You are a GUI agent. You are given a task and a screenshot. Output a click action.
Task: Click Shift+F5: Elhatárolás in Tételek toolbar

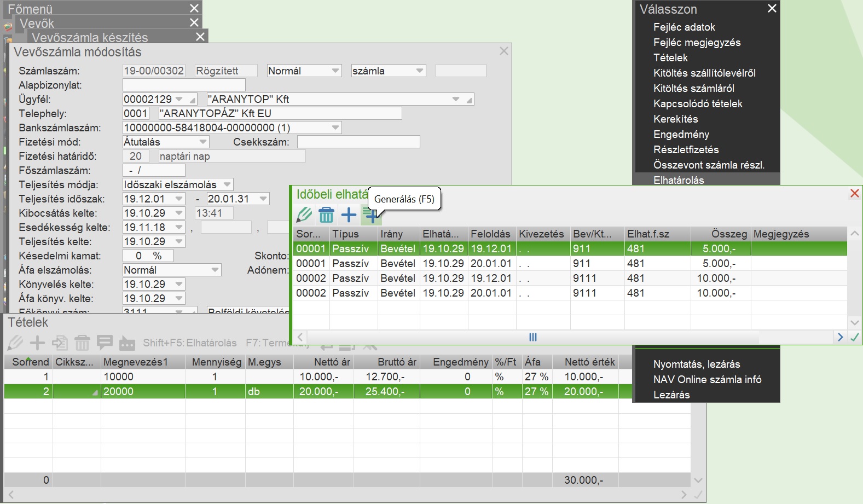190,343
